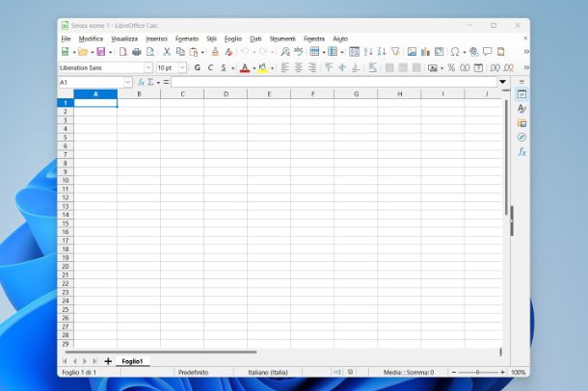Insert special character Omega icon

coord(454,52)
